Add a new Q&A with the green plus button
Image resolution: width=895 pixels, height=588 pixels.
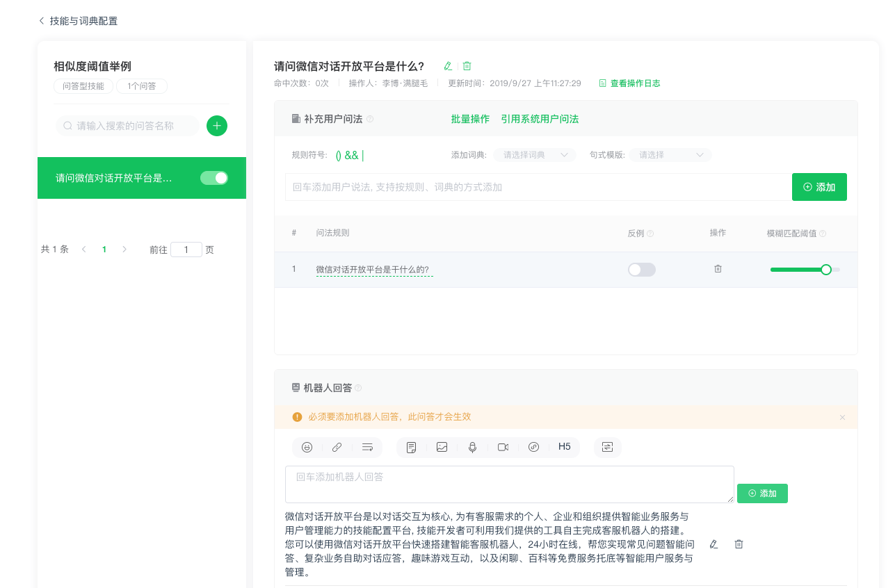click(217, 126)
